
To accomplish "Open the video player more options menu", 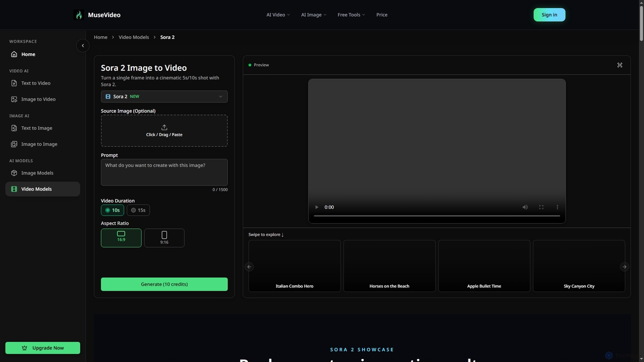I will (557, 207).
